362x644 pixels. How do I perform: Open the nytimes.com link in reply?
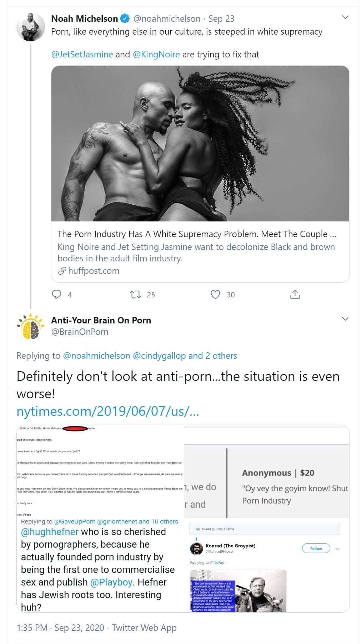[x=108, y=412]
